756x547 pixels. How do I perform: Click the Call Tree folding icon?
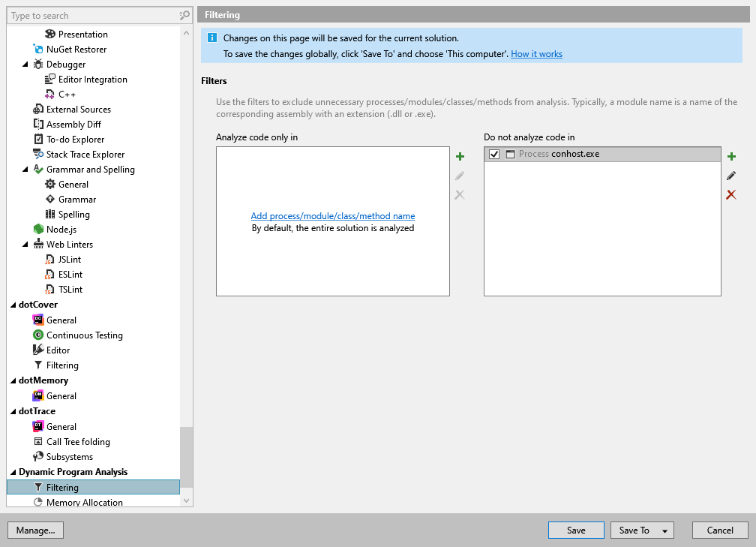pyautogui.click(x=38, y=441)
